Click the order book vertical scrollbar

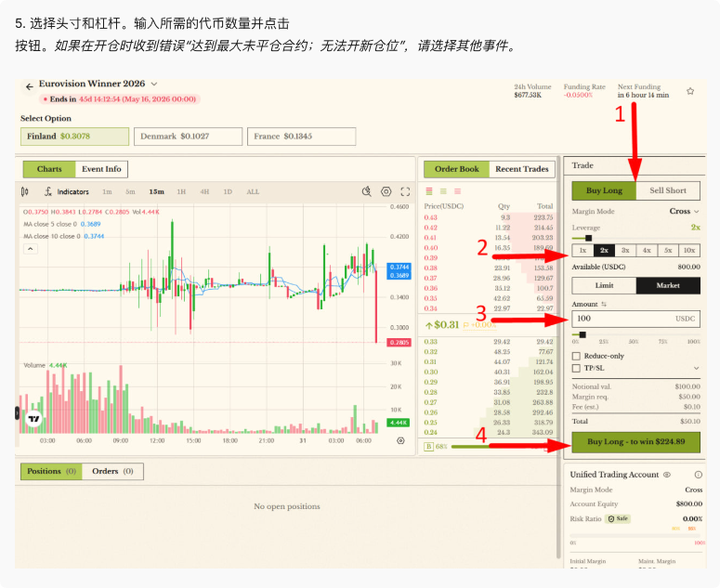click(x=558, y=356)
